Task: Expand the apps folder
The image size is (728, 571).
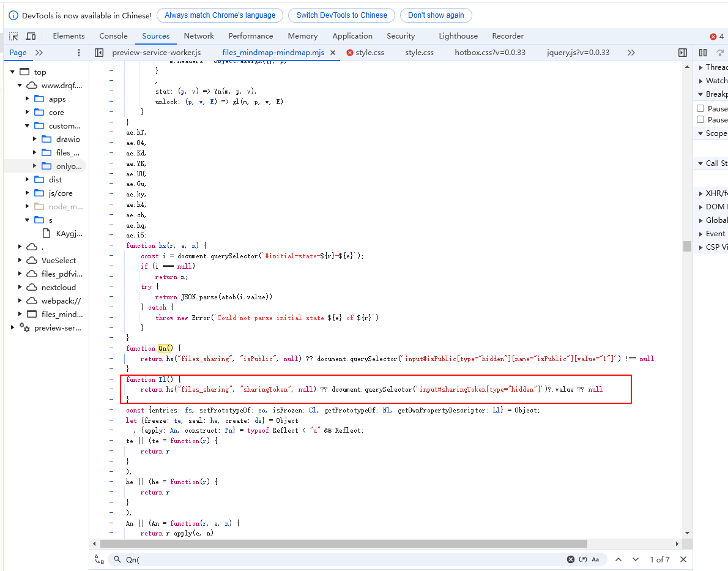Action: click(x=28, y=99)
